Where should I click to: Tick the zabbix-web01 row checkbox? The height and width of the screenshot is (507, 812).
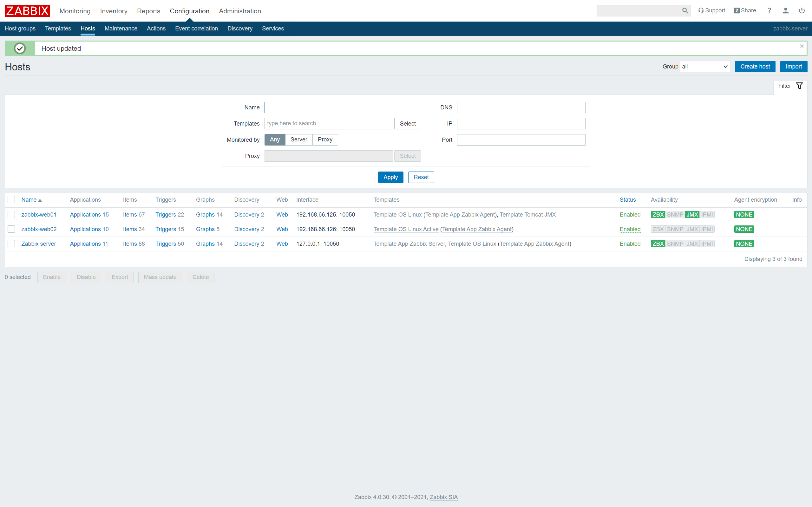(11, 215)
